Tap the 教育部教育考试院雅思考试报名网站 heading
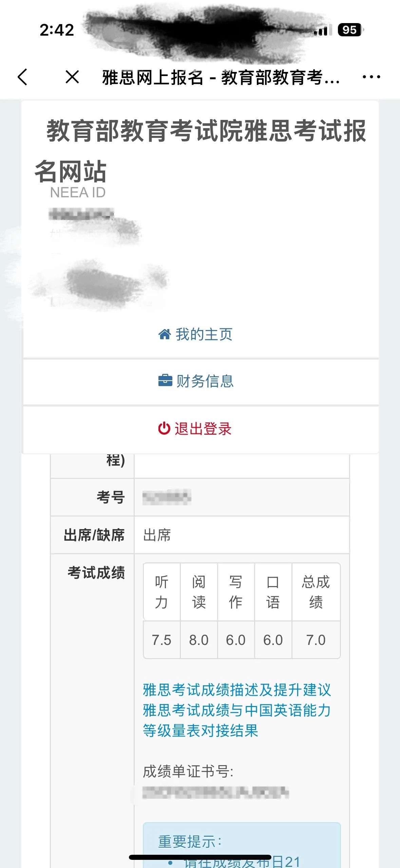The width and height of the screenshot is (400, 868). (x=201, y=151)
